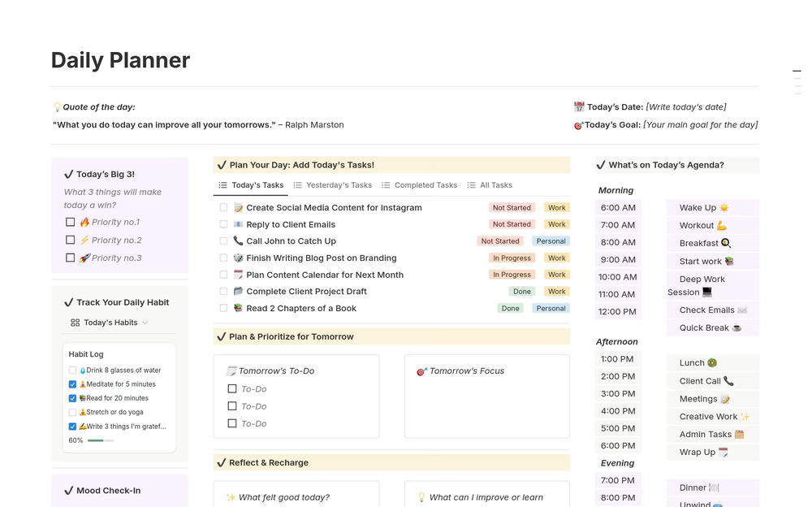812x507 pixels.
Task: Switch to Today's Tasks tab
Action: click(251, 185)
